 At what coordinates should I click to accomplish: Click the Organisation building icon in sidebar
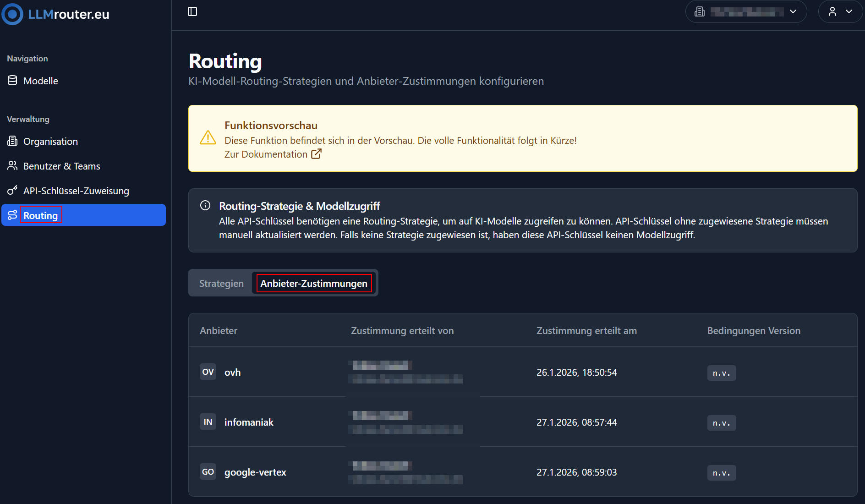pyautogui.click(x=12, y=141)
